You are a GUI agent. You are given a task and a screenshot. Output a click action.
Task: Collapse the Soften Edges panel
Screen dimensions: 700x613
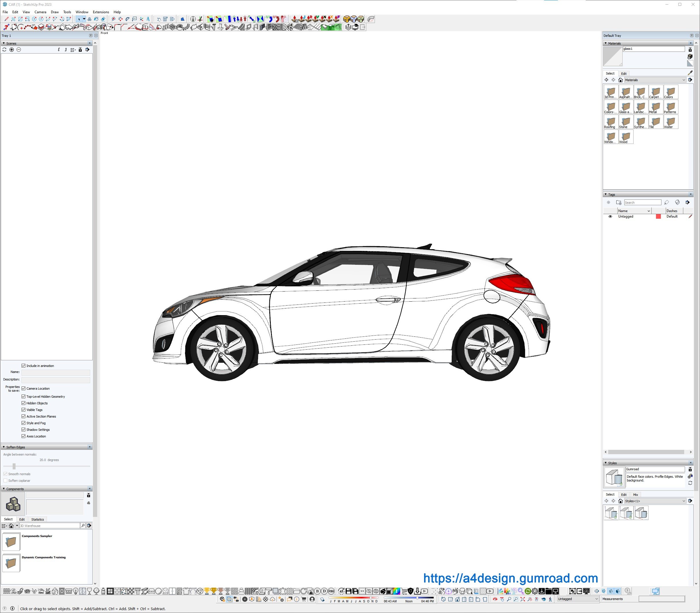[4, 447]
